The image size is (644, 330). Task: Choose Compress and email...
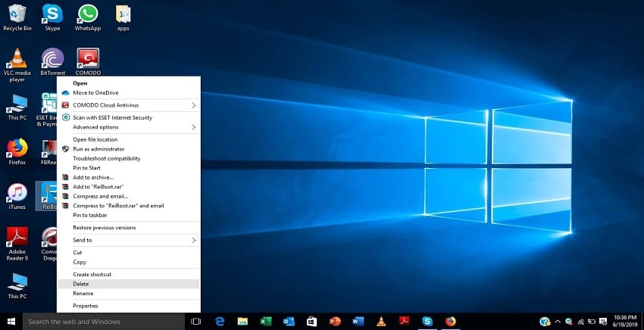pyautogui.click(x=129, y=196)
